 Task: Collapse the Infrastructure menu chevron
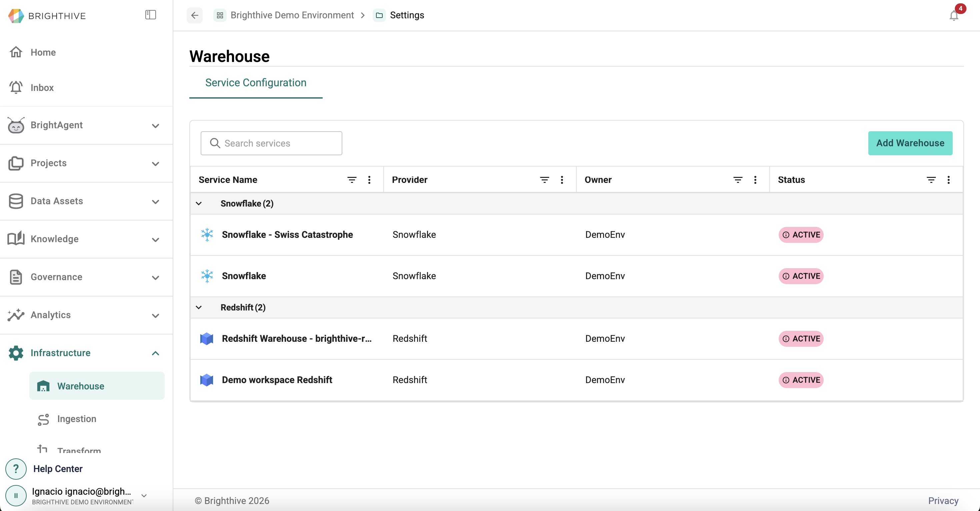tap(155, 353)
